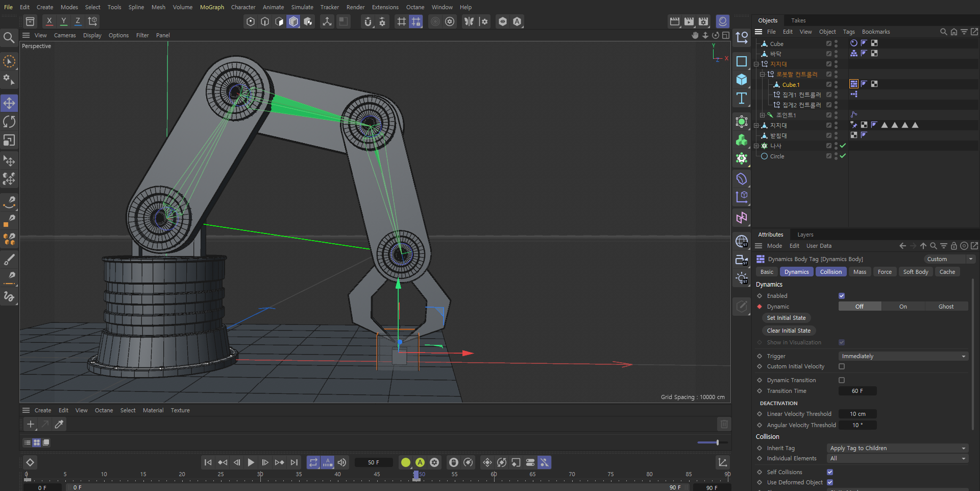This screenshot has height=491, width=980.
Task: Select the Move tool in left toolbar
Action: pos(9,103)
